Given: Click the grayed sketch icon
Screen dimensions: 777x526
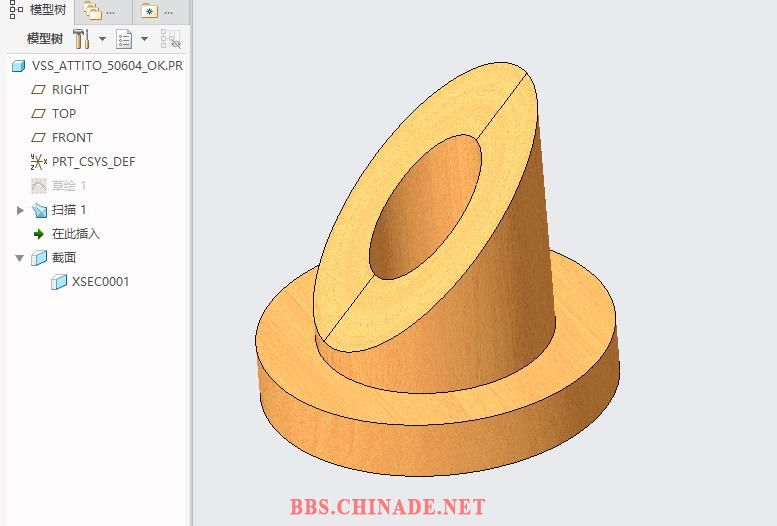Looking at the screenshot, I should coord(39,186).
